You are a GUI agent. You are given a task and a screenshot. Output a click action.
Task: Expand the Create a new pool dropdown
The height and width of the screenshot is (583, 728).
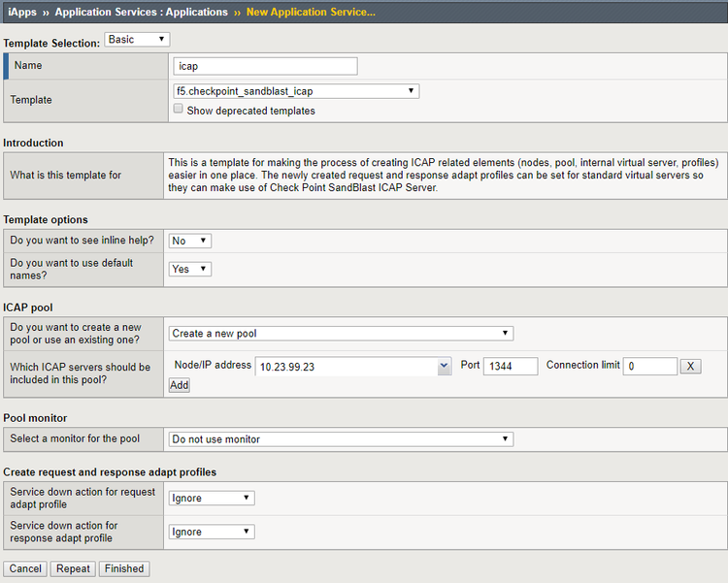pos(341,334)
